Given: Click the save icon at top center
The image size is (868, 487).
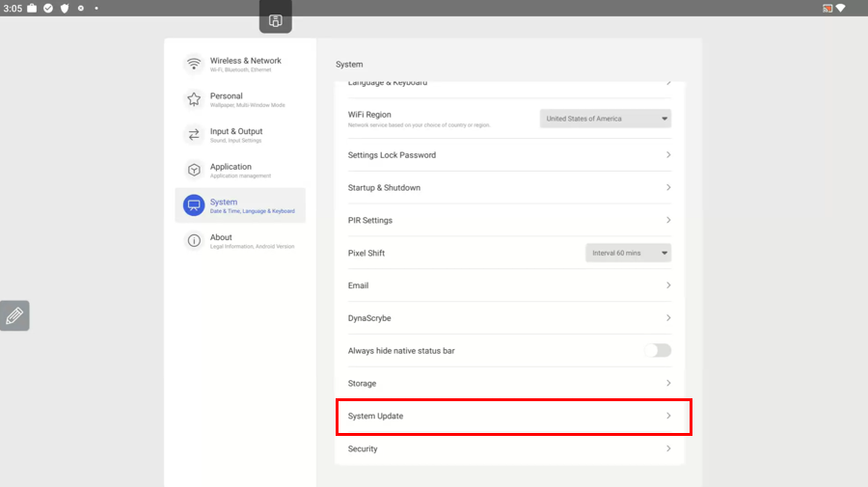Looking at the screenshot, I should tap(275, 20).
